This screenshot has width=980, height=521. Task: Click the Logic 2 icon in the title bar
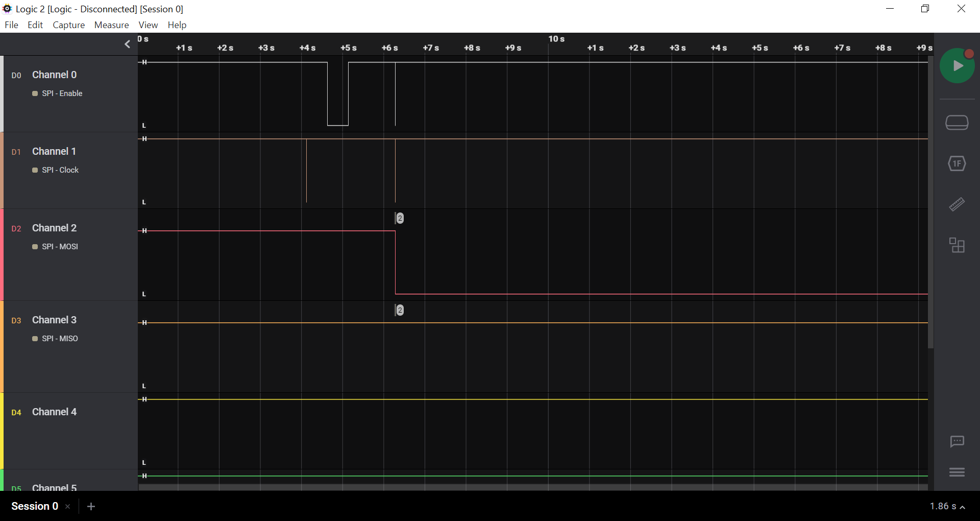7,9
